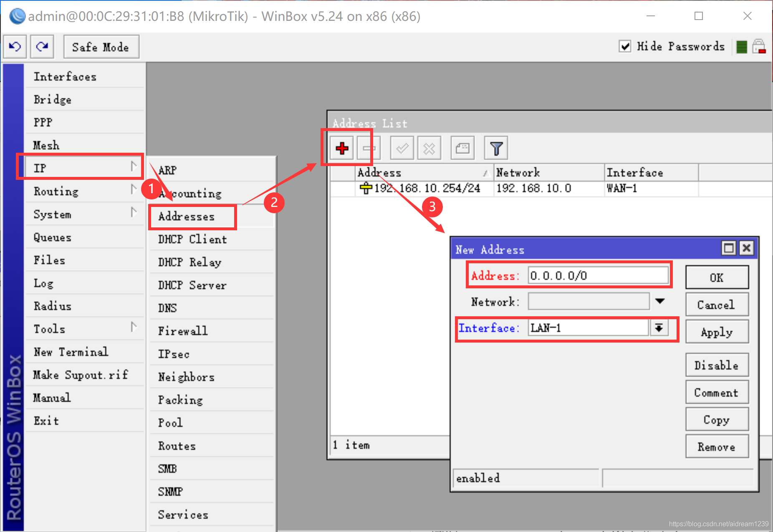Select Radius from the sidebar
The height and width of the screenshot is (532, 773).
[x=85, y=306]
